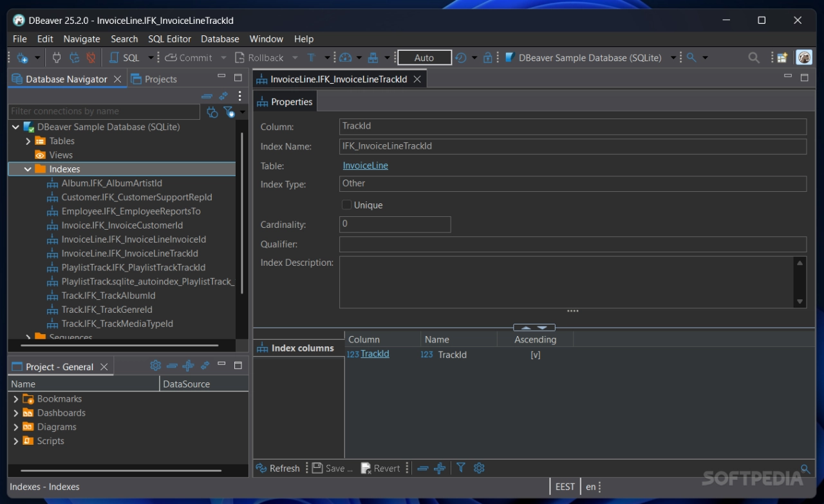
Task: Click the Index Description scroll down arrow
Action: 800,301
